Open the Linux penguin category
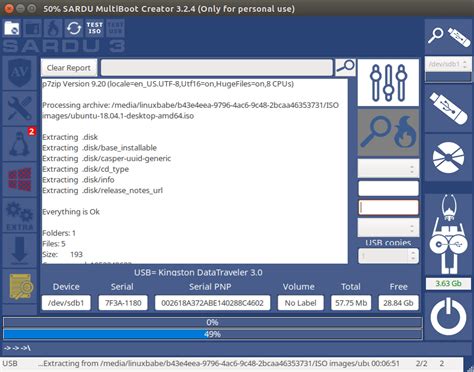Screen dimensions: 474x372 click(x=20, y=144)
